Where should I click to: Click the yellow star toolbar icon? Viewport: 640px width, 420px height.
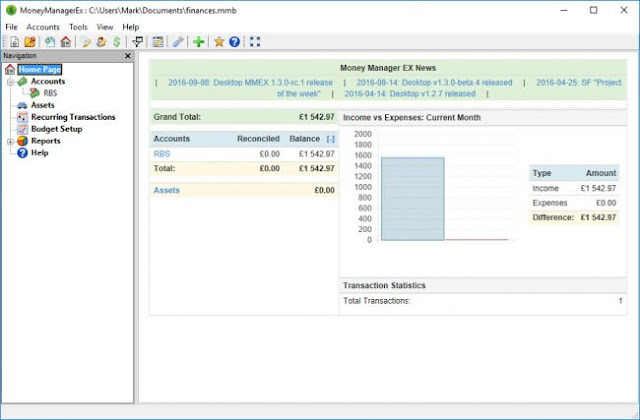point(219,42)
